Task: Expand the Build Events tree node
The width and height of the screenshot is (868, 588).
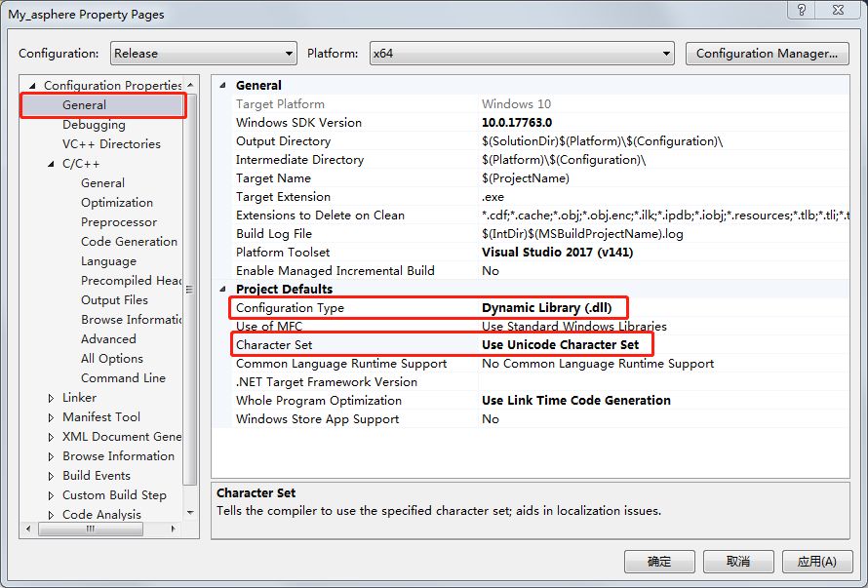Action: 52,476
